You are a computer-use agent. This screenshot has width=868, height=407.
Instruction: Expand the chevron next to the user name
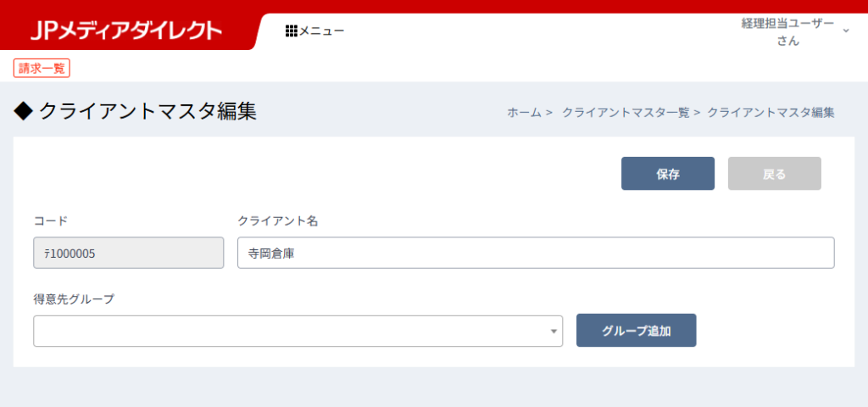click(845, 31)
